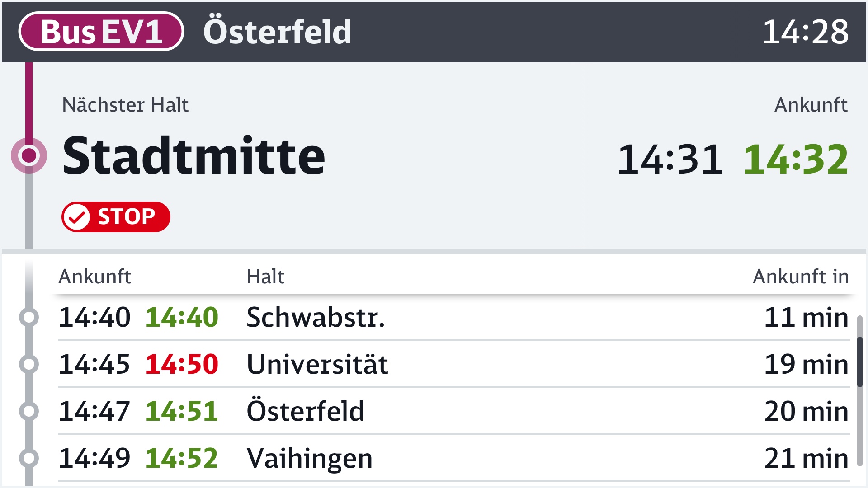Click the Schwabstr. route stop circle

point(29,317)
